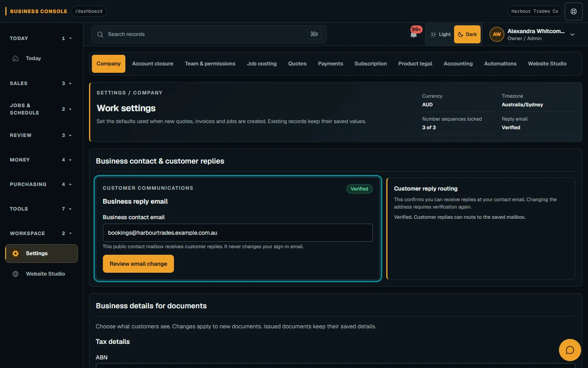The width and height of the screenshot is (588, 368).
Task: Switch to the Quotes tab
Action: 297,64
